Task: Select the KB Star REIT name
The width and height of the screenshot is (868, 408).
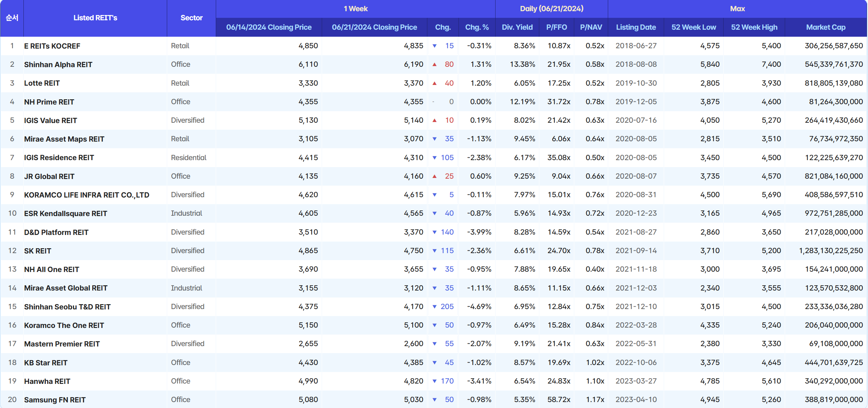Action: [x=46, y=363]
